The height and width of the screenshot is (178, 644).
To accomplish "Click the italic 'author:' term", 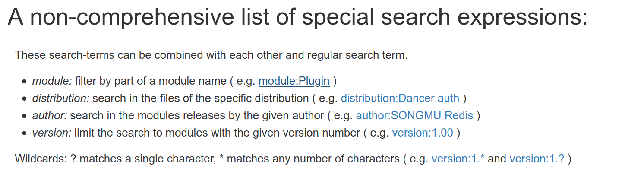I will click(x=50, y=115).
